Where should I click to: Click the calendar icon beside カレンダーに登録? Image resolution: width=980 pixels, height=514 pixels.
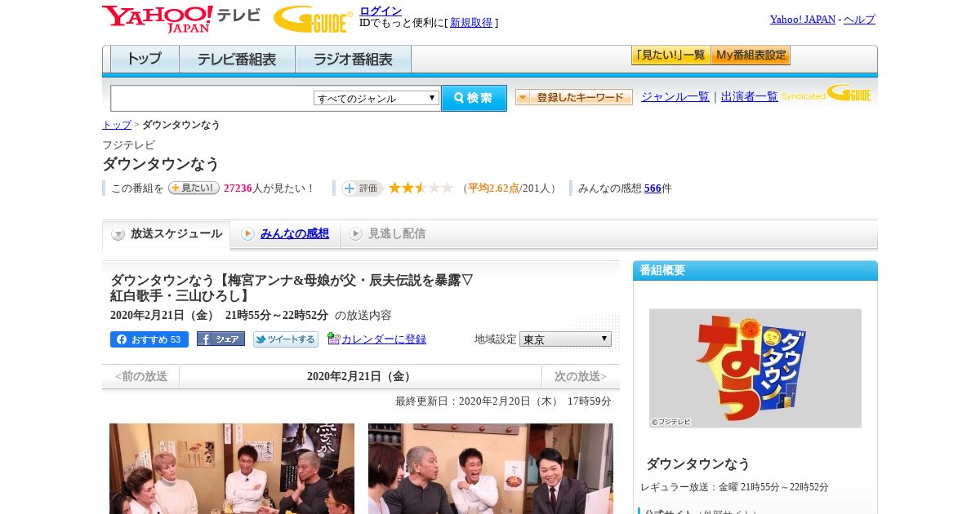(333, 339)
